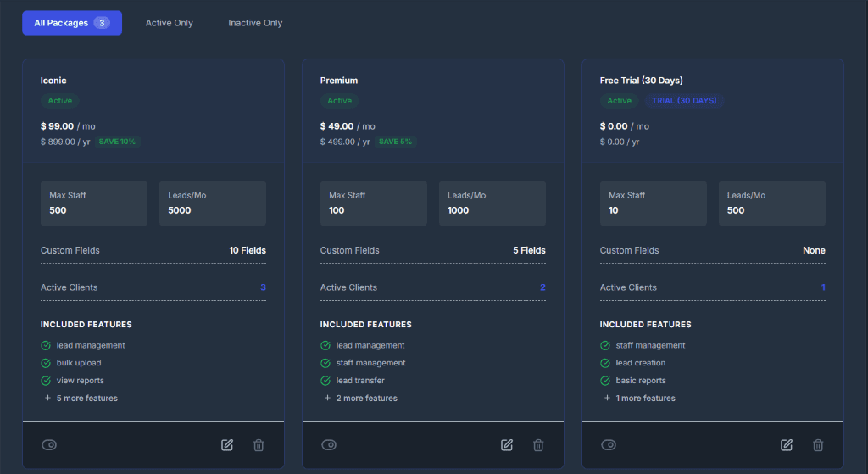Screen dimensions: 868x474
Task: Expand '5 more features' in Iconic
Action: point(81,399)
